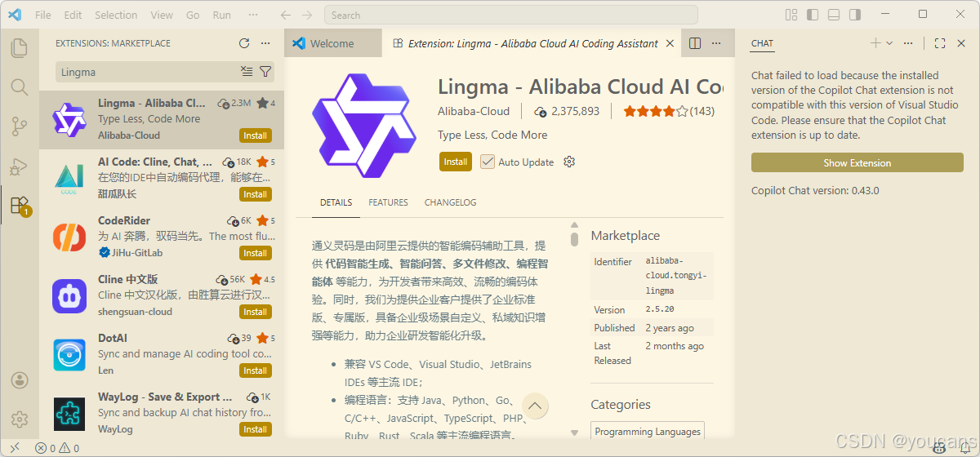Go back in navigation history
The width and height of the screenshot is (980, 457).
[286, 15]
